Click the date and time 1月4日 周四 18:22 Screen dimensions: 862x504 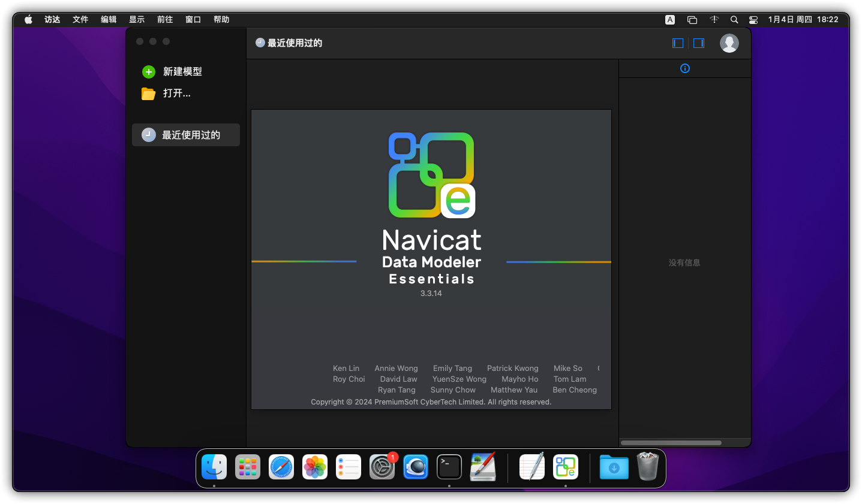click(x=803, y=20)
